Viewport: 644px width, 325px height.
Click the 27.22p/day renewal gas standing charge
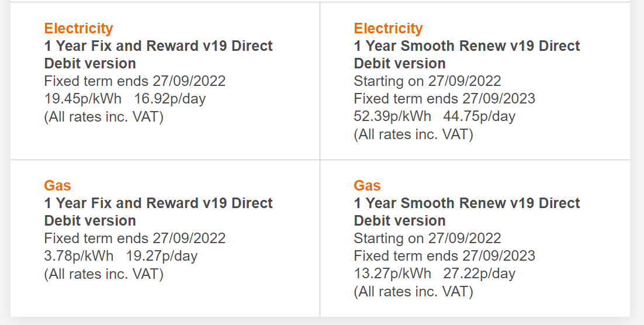(479, 274)
